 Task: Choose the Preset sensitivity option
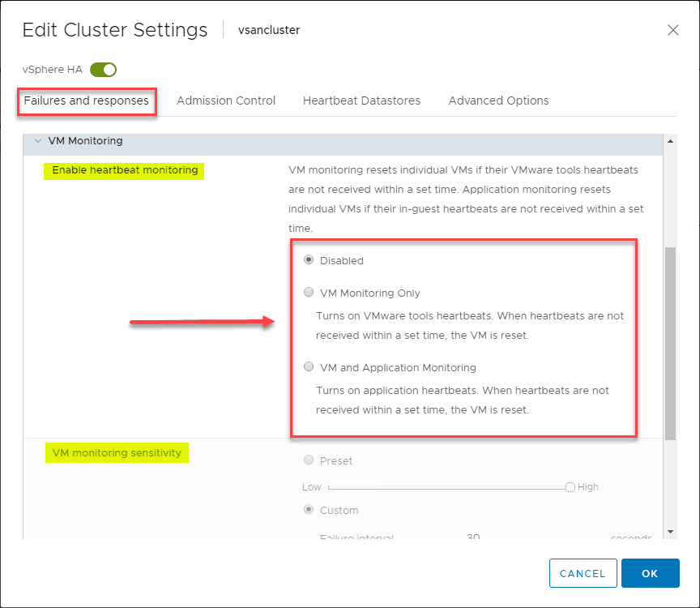308,460
